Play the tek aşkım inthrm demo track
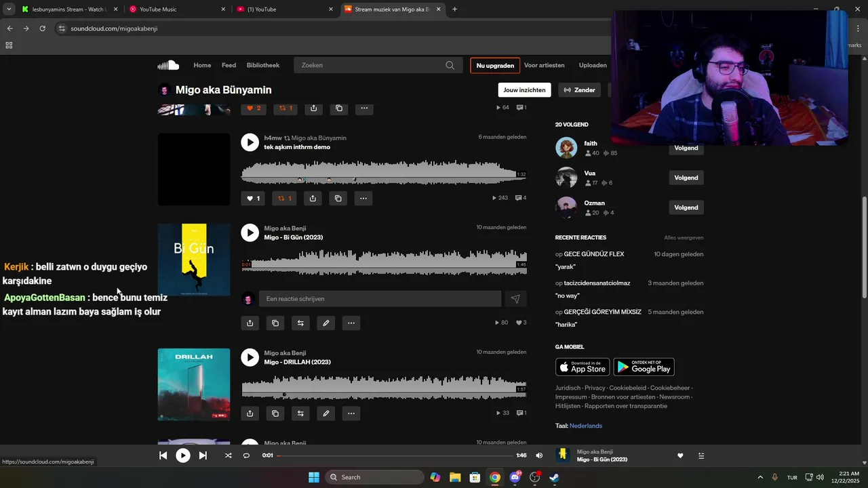This screenshot has height=488, width=868. 250,142
